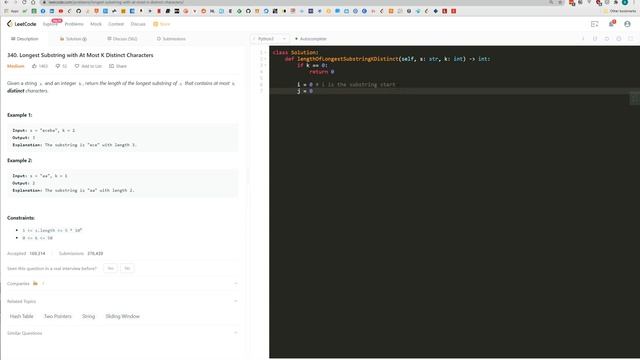Click the 'return 0' code line
Image resolution: width=640 pixels, height=360 pixels.
click(322, 72)
